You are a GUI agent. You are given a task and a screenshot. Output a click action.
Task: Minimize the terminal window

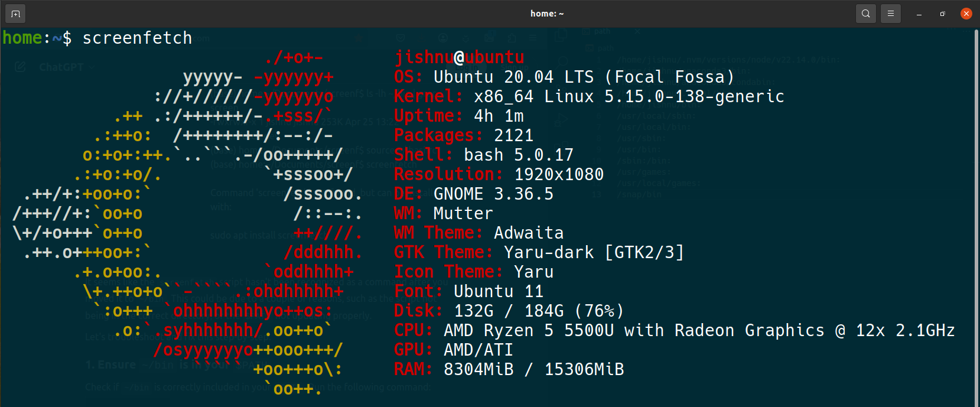coord(919,14)
